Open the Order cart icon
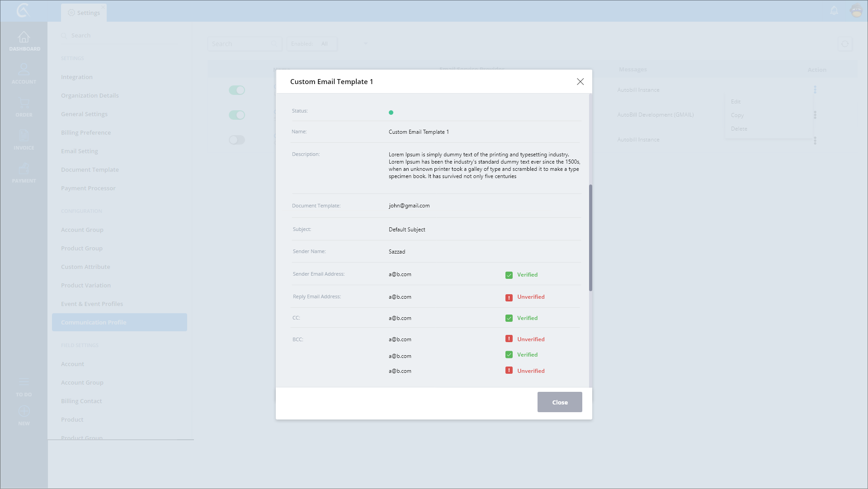868x489 pixels. tap(24, 103)
